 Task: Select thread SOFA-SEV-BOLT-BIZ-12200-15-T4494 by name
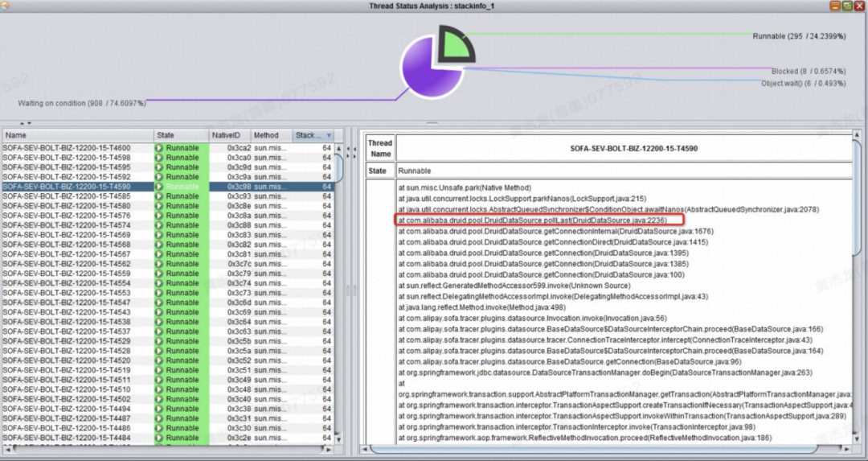click(67, 409)
